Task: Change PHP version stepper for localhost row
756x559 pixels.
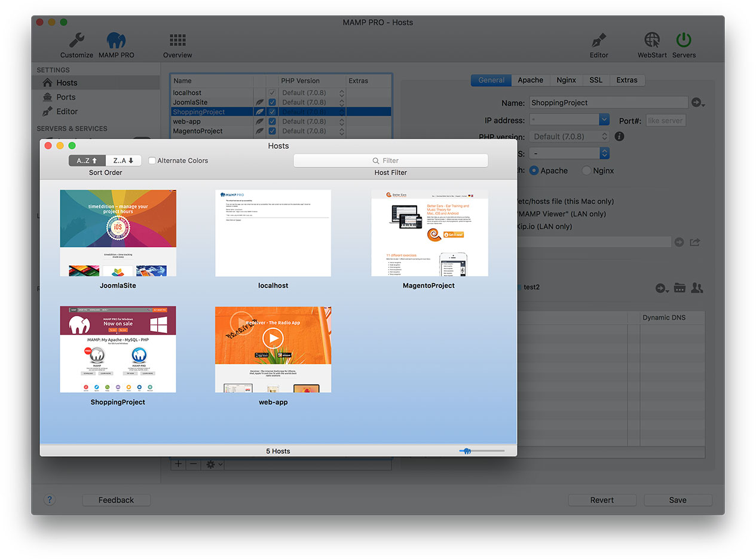Action: click(x=342, y=93)
